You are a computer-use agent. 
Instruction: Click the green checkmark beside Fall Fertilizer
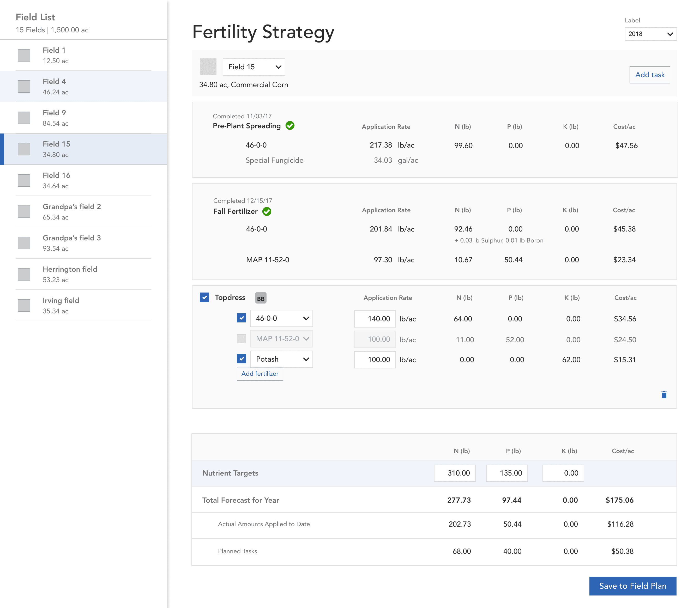point(267,211)
